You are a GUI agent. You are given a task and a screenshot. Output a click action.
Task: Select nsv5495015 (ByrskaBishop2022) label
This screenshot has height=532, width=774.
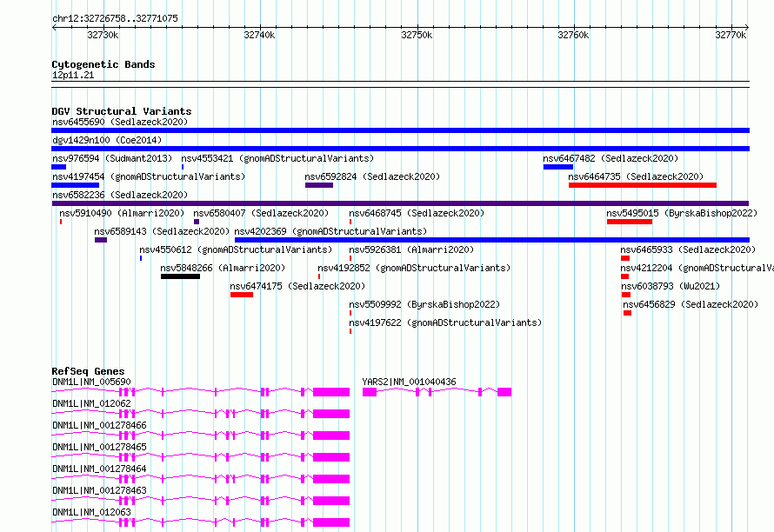(x=682, y=213)
